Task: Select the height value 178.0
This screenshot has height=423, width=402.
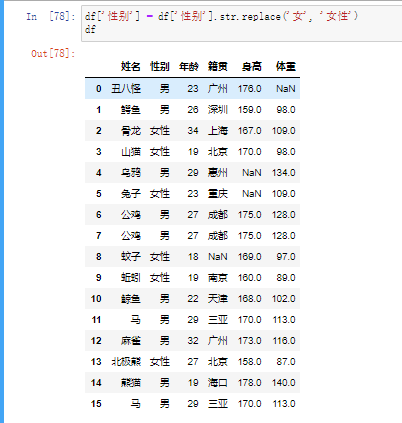Action: [250, 383]
